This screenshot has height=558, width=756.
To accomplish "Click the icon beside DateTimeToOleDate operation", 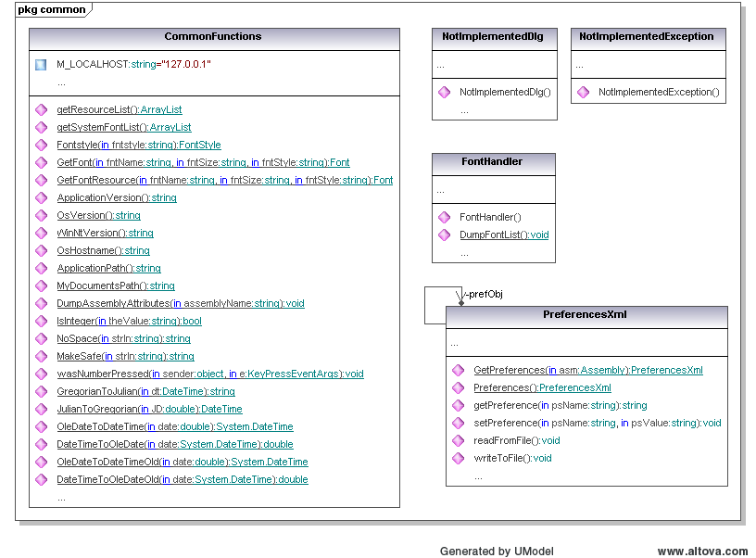I will 42,444.
